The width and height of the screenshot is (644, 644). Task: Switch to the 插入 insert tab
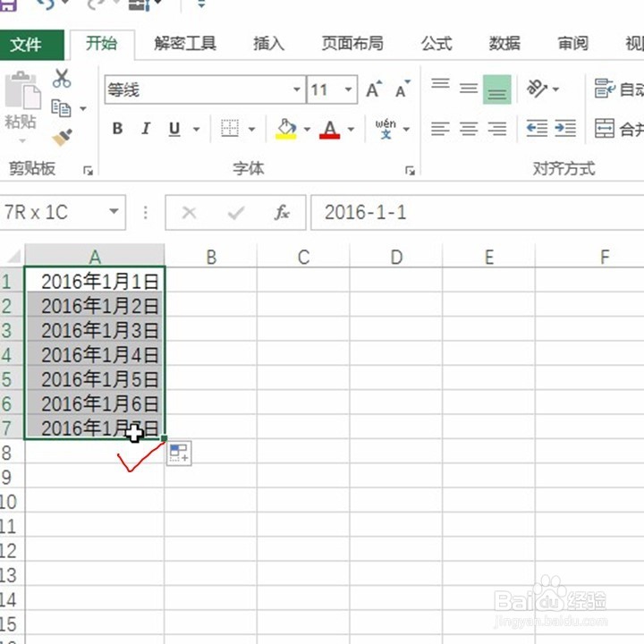pyautogui.click(x=268, y=44)
